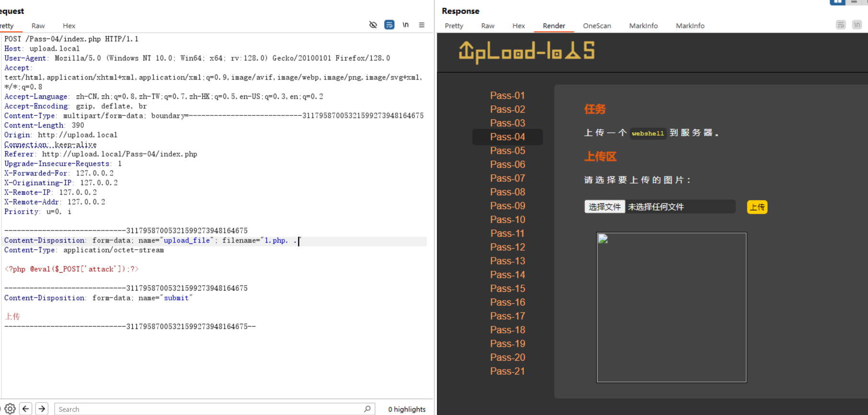Open the Pass-09 link
Viewport: 868px width, 415px height.
point(508,206)
